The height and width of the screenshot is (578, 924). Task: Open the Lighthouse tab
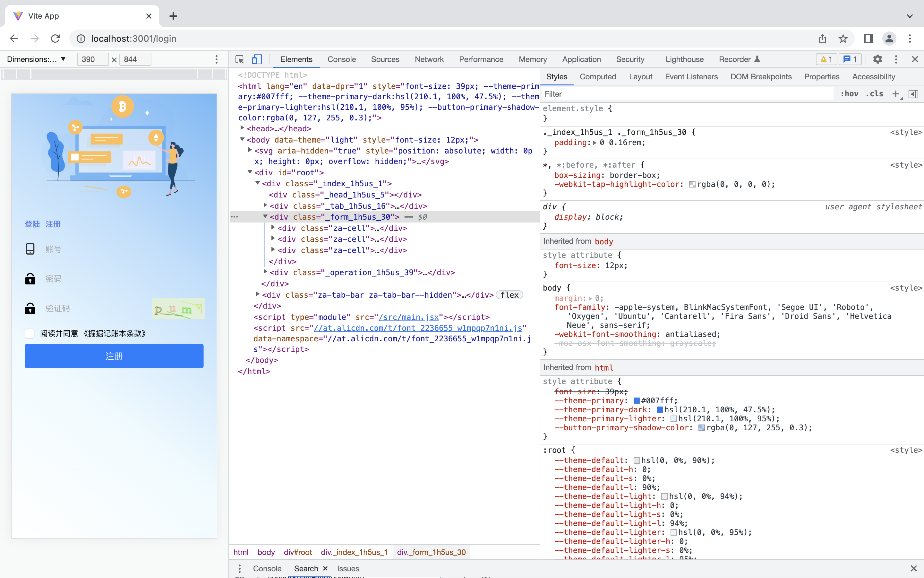[684, 59]
